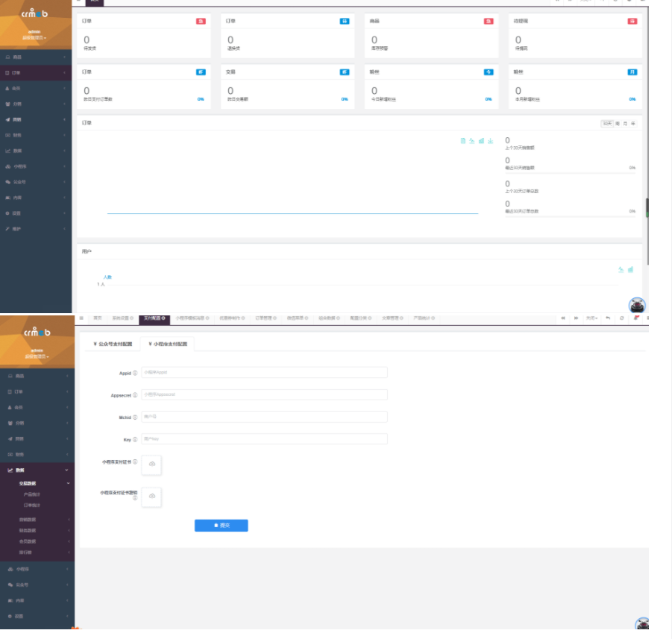This screenshot has height=639, width=672.
Task: Open 分销 menu in the dashboard sidebar
Action: 36,104
